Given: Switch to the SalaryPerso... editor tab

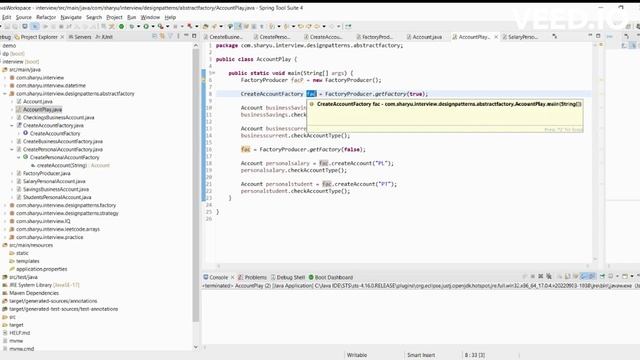Looking at the screenshot, I should (x=520, y=37).
